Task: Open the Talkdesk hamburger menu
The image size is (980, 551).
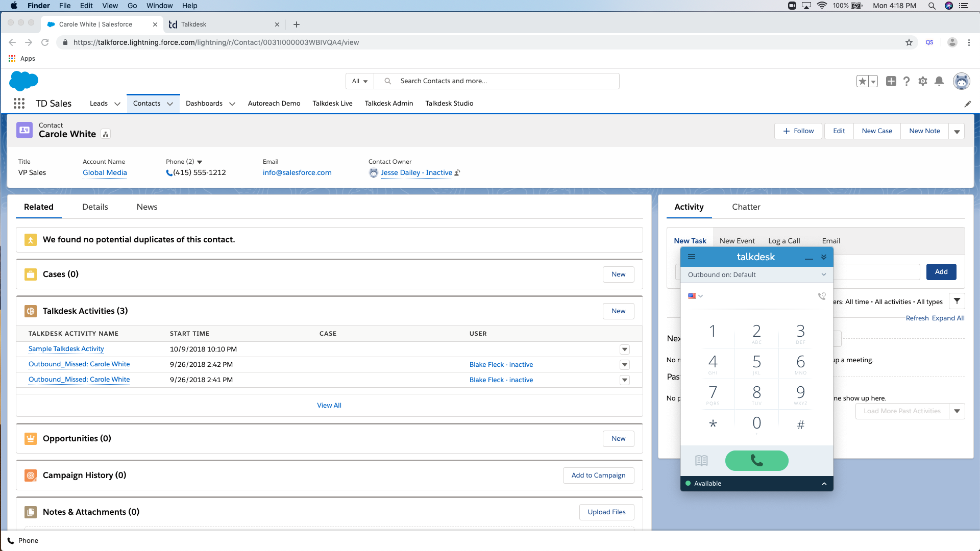Action: click(x=692, y=257)
